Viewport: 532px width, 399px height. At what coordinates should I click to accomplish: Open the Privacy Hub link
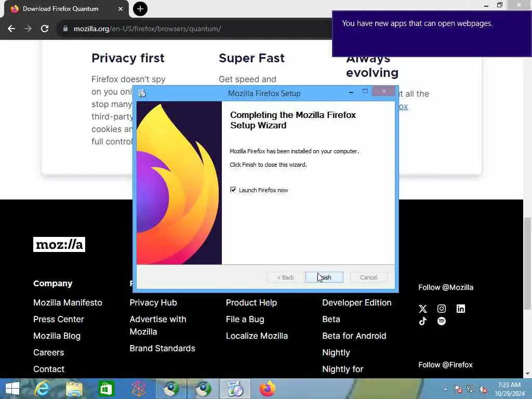point(153,302)
